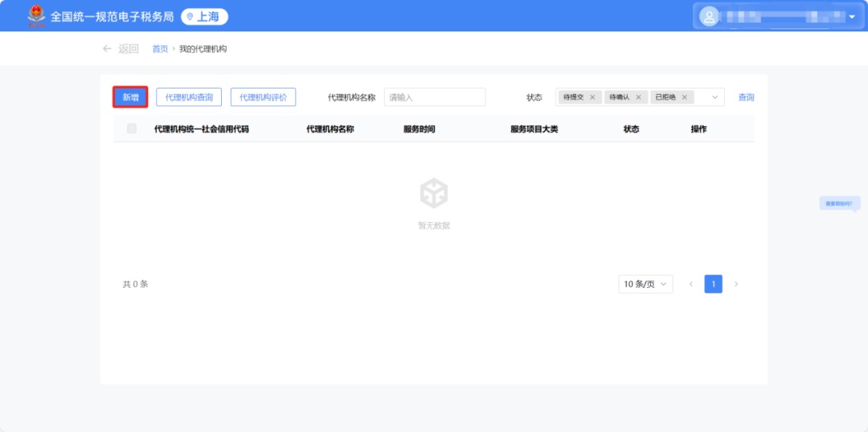Open the 10 条/页 page size dropdown
This screenshot has width=868, height=432.
click(645, 284)
